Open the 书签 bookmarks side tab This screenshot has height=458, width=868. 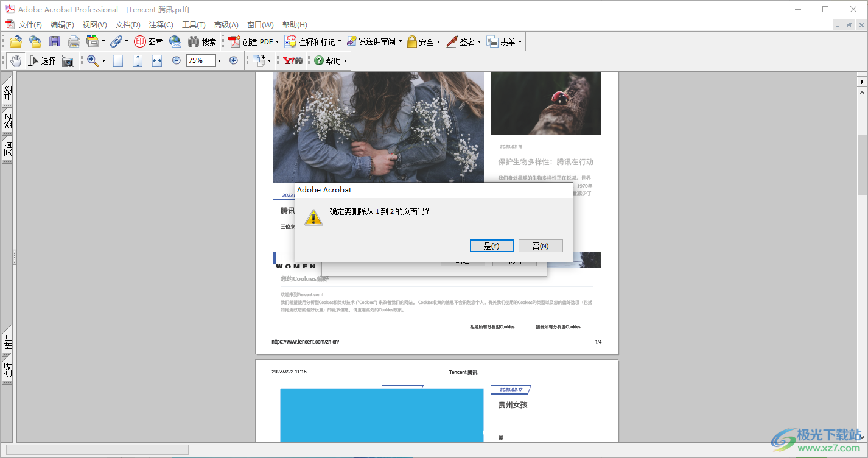tap(7, 93)
